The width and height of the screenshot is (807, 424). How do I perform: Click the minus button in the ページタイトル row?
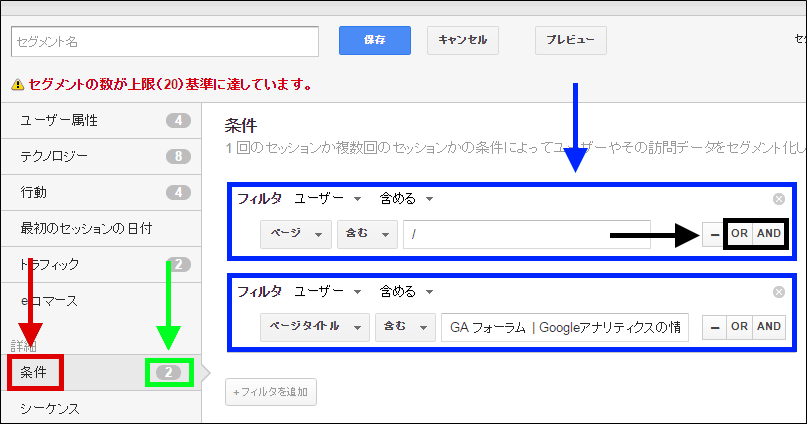pos(713,327)
